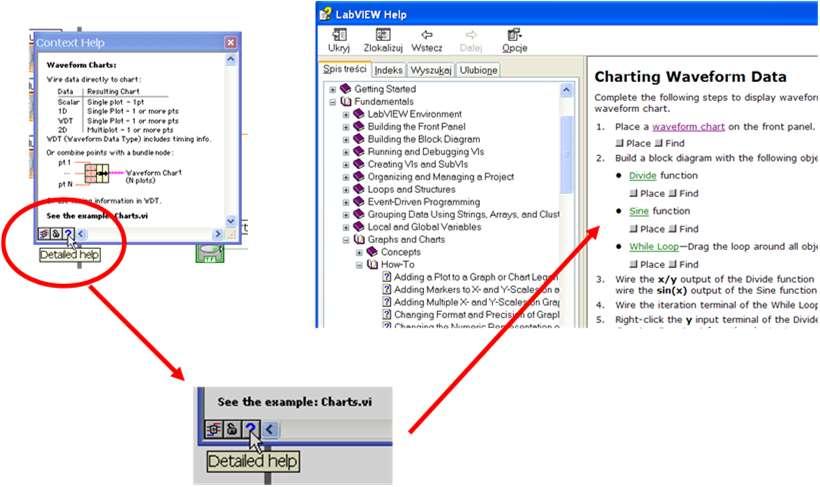The image size is (820, 487).
Task: Click the green node icon behind Context Help window
Action: (209, 254)
